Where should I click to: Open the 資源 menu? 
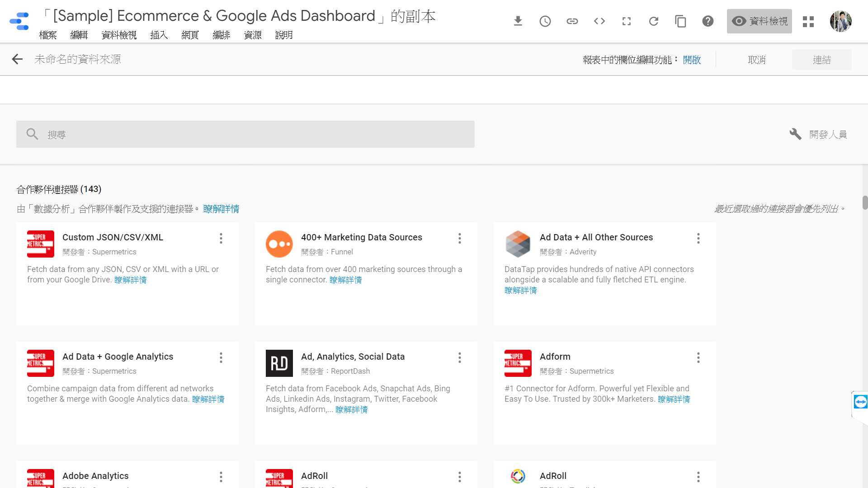point(253,35)
